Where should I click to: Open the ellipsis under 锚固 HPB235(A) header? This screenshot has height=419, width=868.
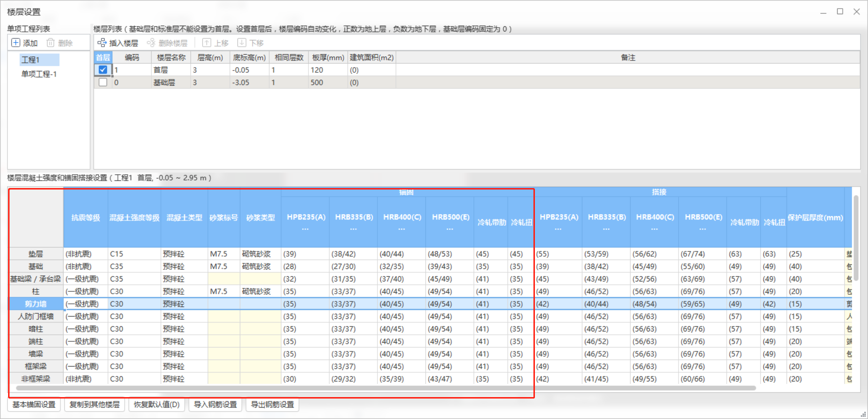(x=306, y=229)
